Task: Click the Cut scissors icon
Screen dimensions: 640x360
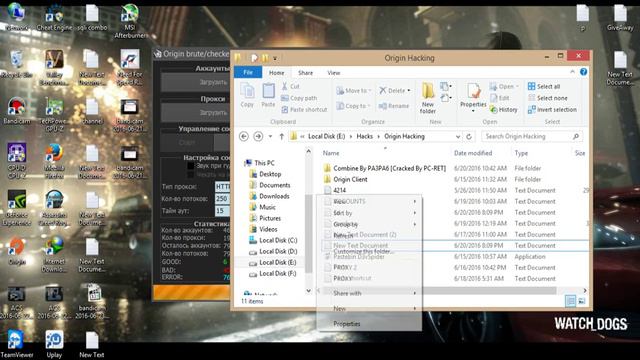Action: point(284,87)
